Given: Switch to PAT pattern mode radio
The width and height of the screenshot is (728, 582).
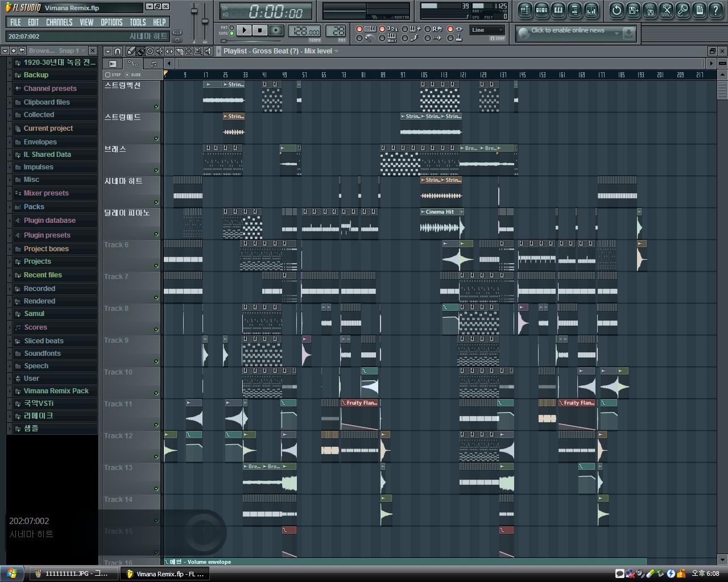Looking at the screenshot, I should coord(231,27).
